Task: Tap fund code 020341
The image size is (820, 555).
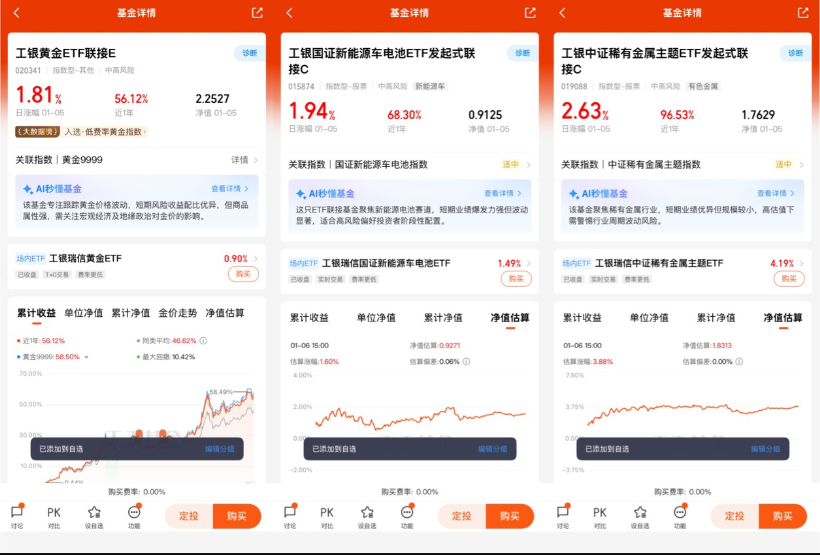Action: (28, 70)
